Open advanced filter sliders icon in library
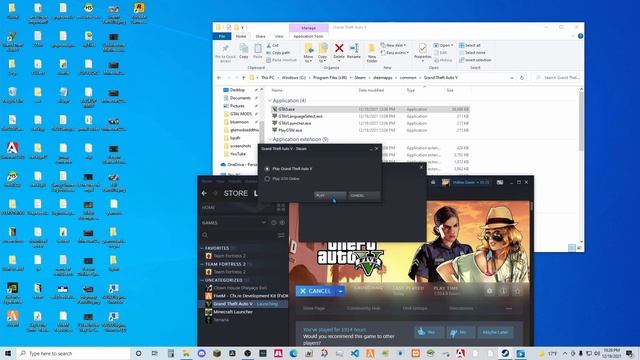The height and width of the screenshot is (360, 640). (281, 235)
